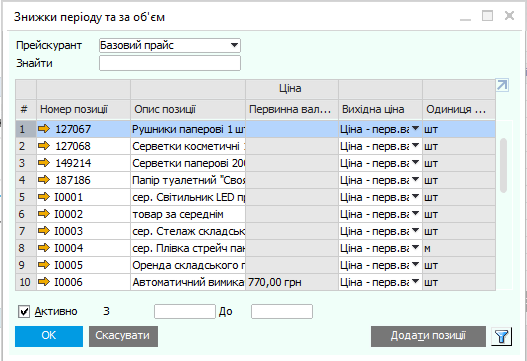This screenshot has width=527, height=361.
Task: Confirm with the OK button
Action: (49, 336)
